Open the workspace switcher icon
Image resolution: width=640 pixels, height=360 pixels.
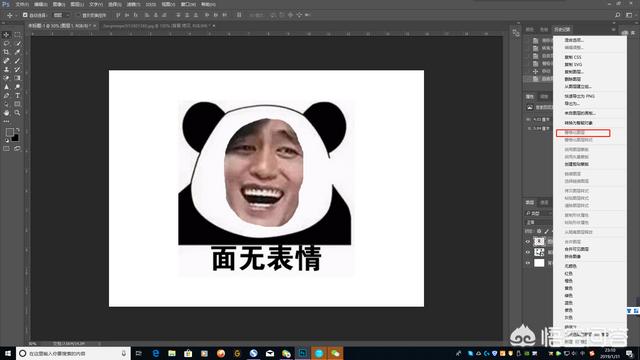(x=629, y=15)
